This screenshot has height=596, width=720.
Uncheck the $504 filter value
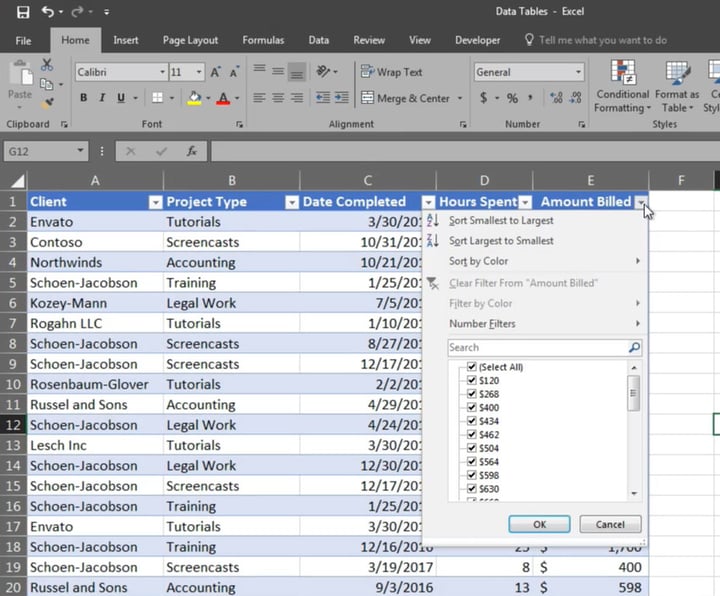pyautogui.click(x=472, y=448)
